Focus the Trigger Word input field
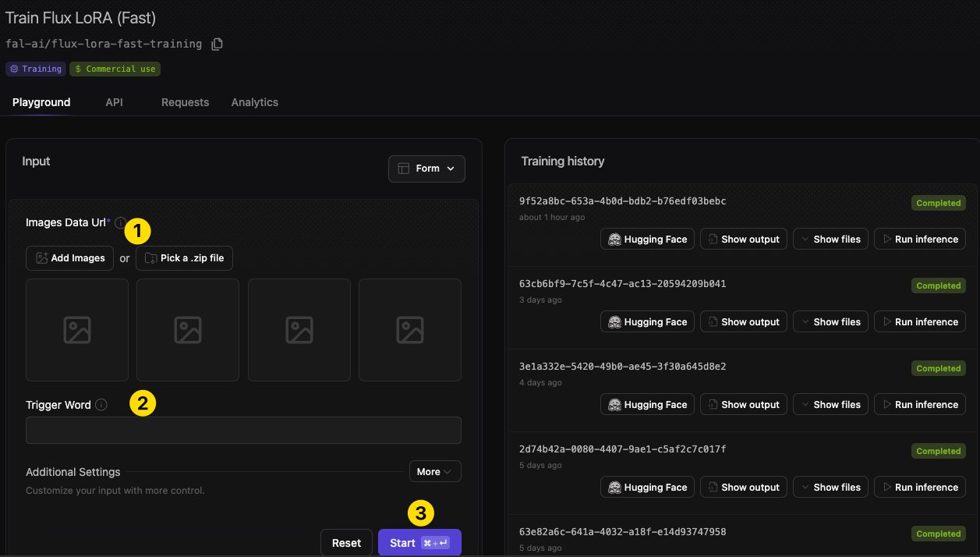Screen dimensions: 980x557 click(x=243, y=430)
